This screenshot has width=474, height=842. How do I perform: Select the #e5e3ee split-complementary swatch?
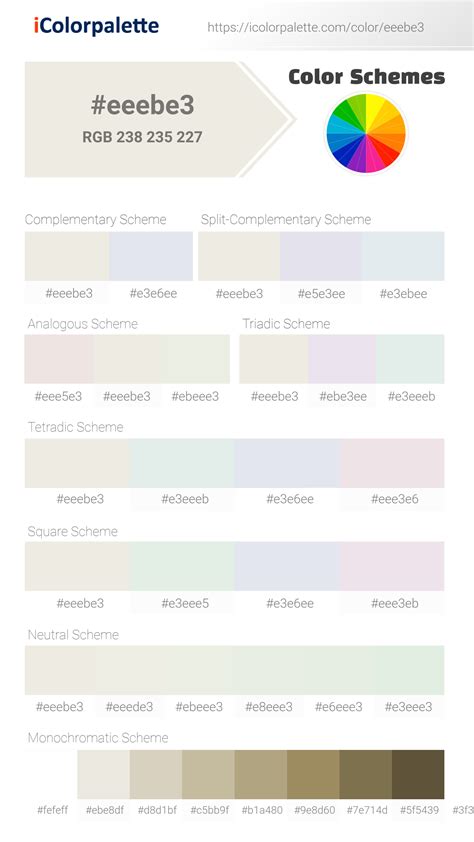[x=321, y=256]
